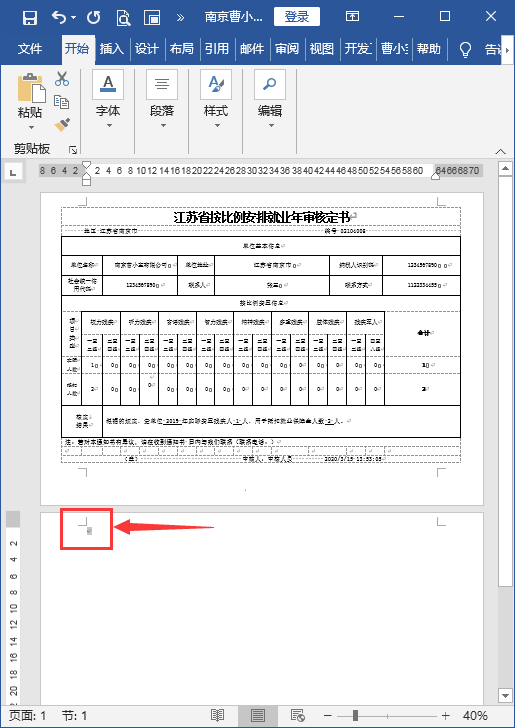
Task: Click the zoom in plus button
Action: pyautogui.click(x=446, y=715)
